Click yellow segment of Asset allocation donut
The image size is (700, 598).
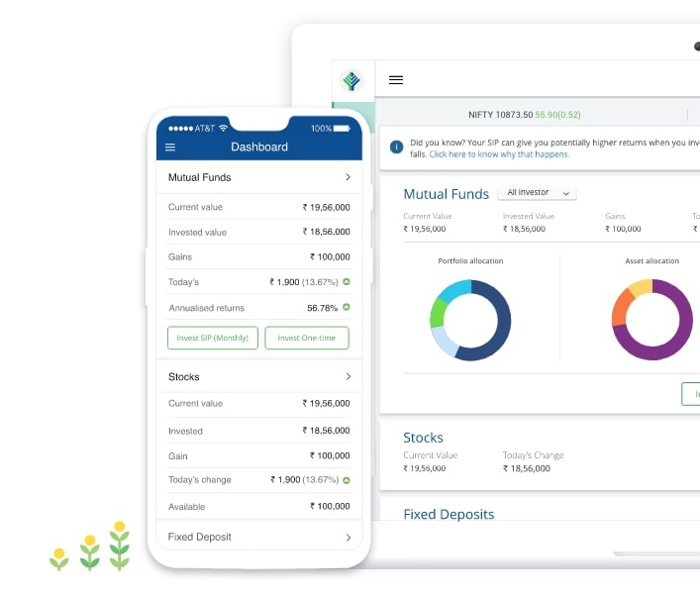pyautogui.click(x=642, y=287)
